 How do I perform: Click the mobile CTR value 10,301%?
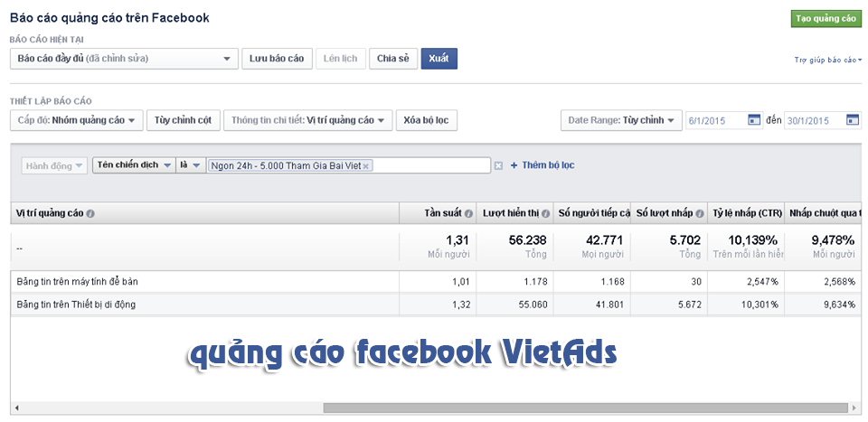759,305
